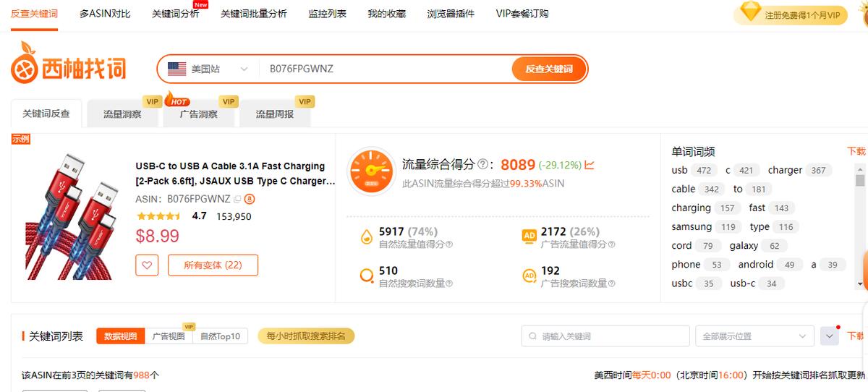Image resolution: width=868 pixels, height=392 pixels.
Task: Switch to 广告洞察 tab
Action: [199, 114]
